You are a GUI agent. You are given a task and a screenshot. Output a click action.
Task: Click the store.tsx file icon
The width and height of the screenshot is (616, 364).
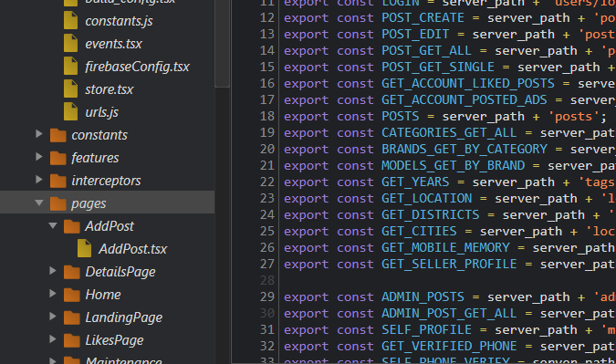[x=70, y=88]
